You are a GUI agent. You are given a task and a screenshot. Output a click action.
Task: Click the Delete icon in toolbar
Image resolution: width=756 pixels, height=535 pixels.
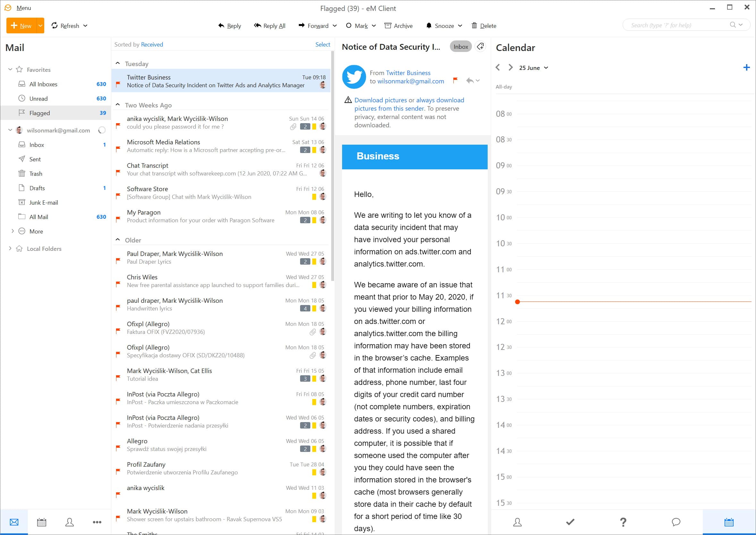(474, 25)
